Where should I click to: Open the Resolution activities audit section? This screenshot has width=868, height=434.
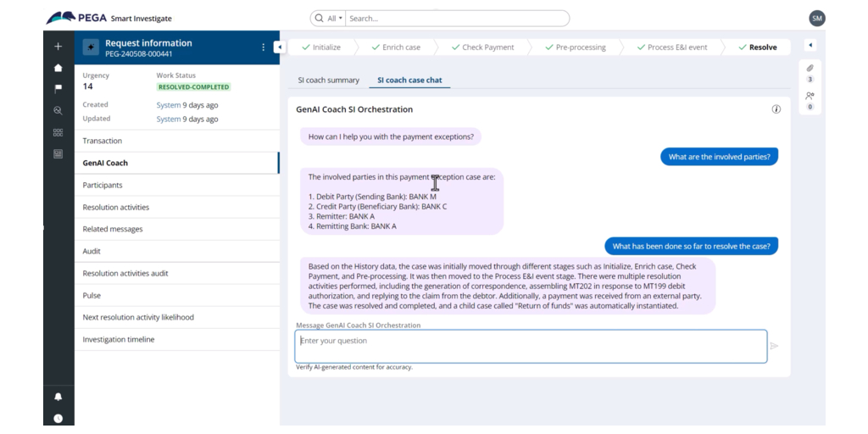pyautogui.click(x=177, y=273)
